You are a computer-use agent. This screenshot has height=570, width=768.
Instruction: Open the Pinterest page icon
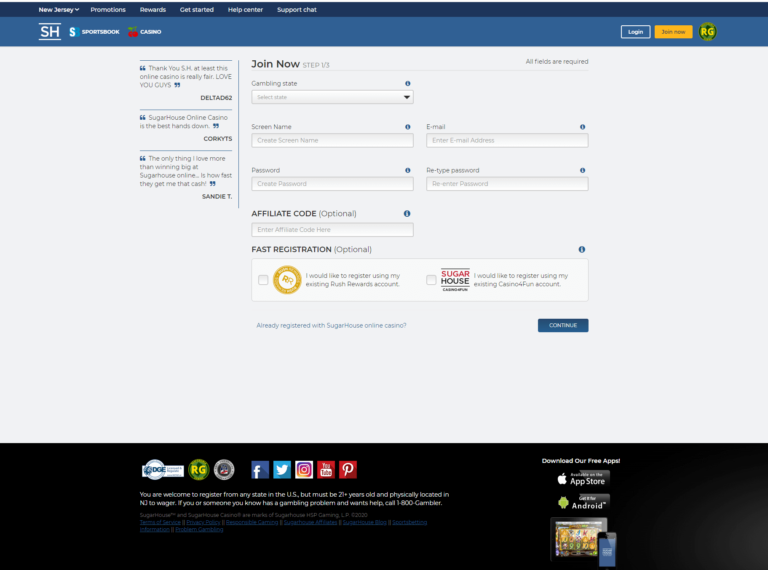coord(348,470)
